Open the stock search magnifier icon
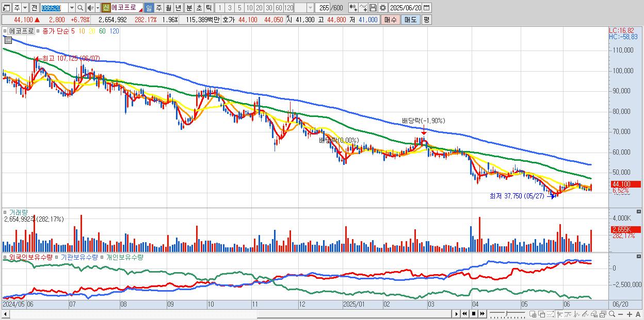 [81, 8]
